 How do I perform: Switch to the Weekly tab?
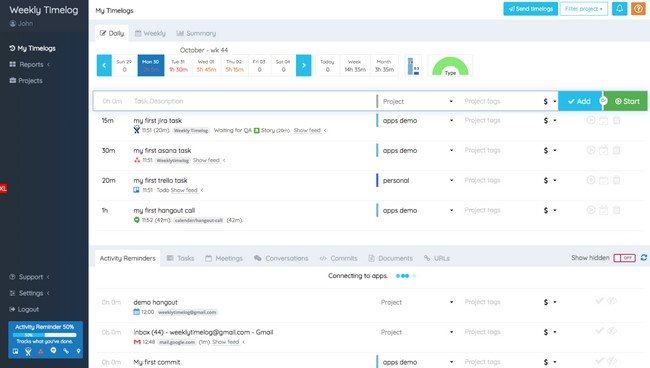(150, 33)
